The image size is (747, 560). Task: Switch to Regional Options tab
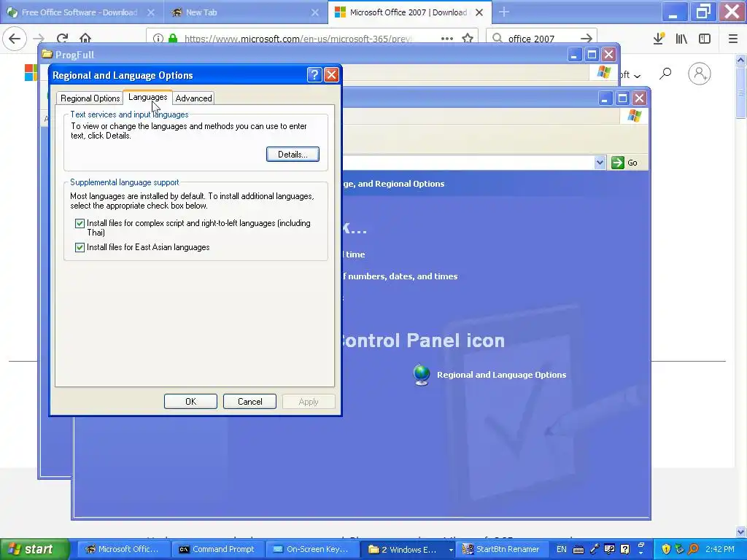pyautogui.click(x=90, y=98)
